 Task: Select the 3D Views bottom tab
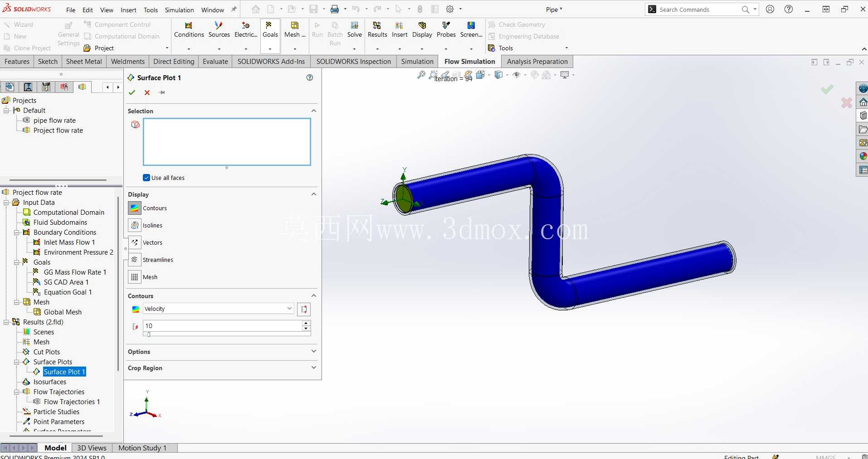pyautogui.click(x=92, y=448)
